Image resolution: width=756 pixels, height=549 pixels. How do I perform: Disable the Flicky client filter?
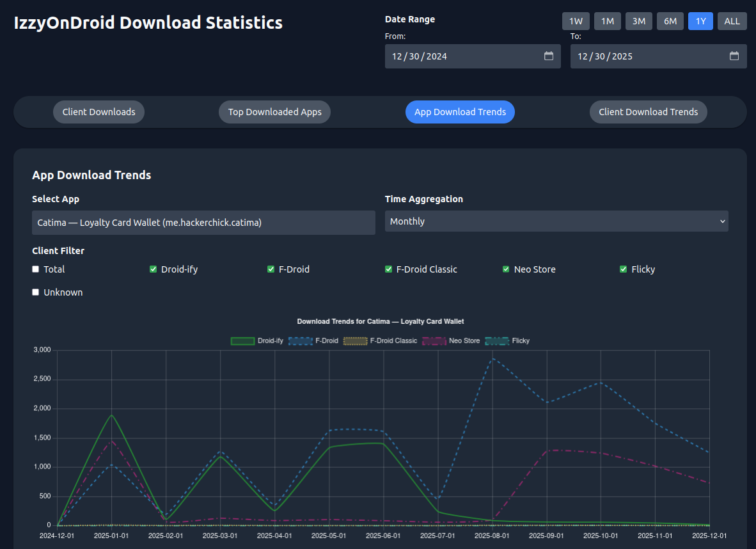click(624, 269)
